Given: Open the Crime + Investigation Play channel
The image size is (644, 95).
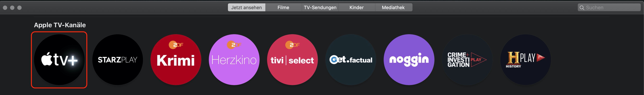Looking at the screenshot, I should (x=467, y=60).
